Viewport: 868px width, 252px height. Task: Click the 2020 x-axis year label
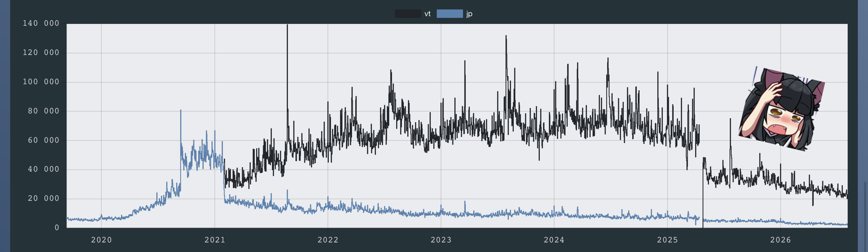coord(101,240)
